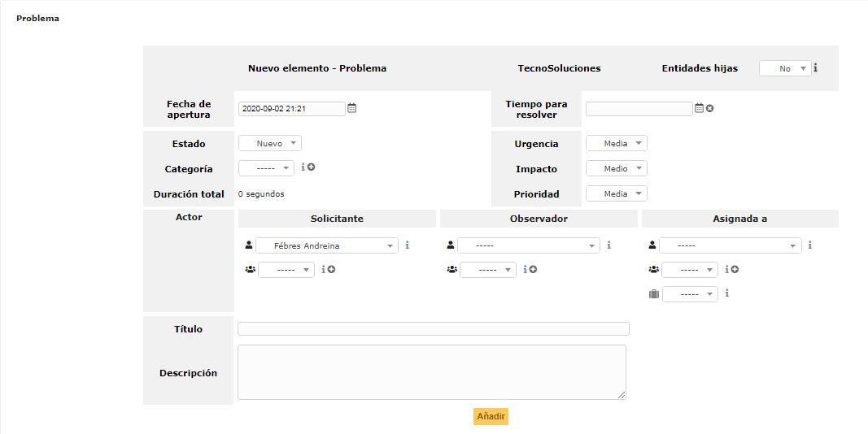This screenshot has height=434, width=868.
Task: Clear the Tiempo para resolver date
Action: tap(709, 108)
